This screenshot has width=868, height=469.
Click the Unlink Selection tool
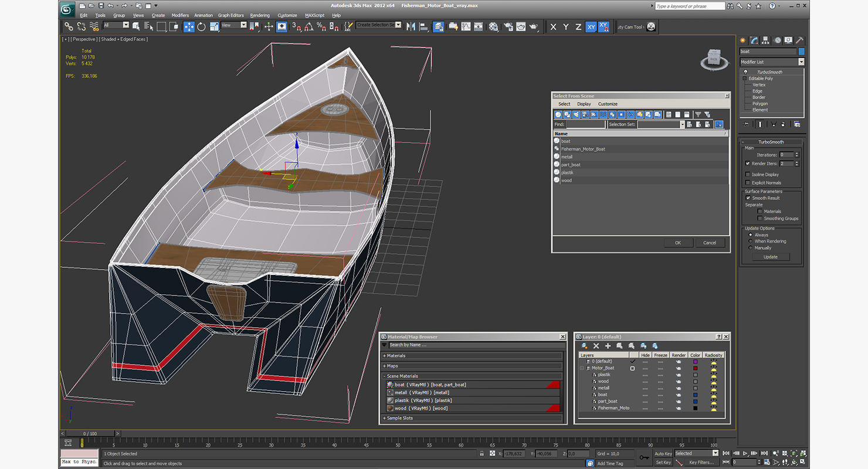point(82,26)
